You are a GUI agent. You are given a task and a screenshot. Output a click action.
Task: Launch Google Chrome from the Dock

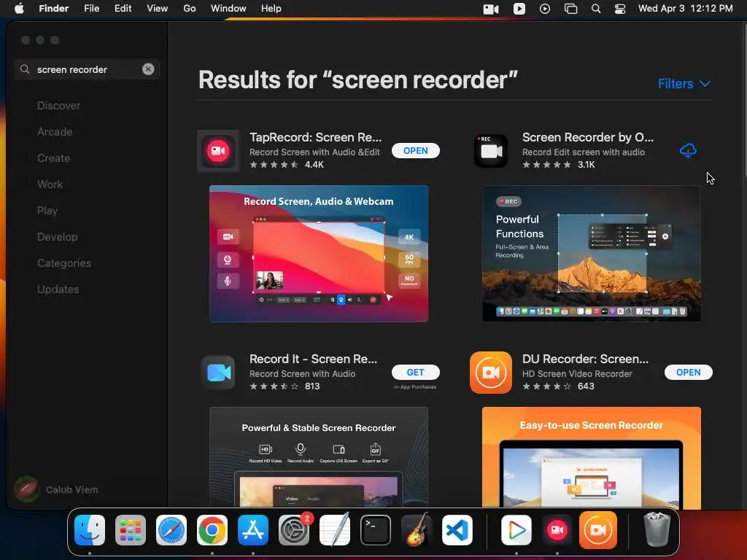[212, 530]
